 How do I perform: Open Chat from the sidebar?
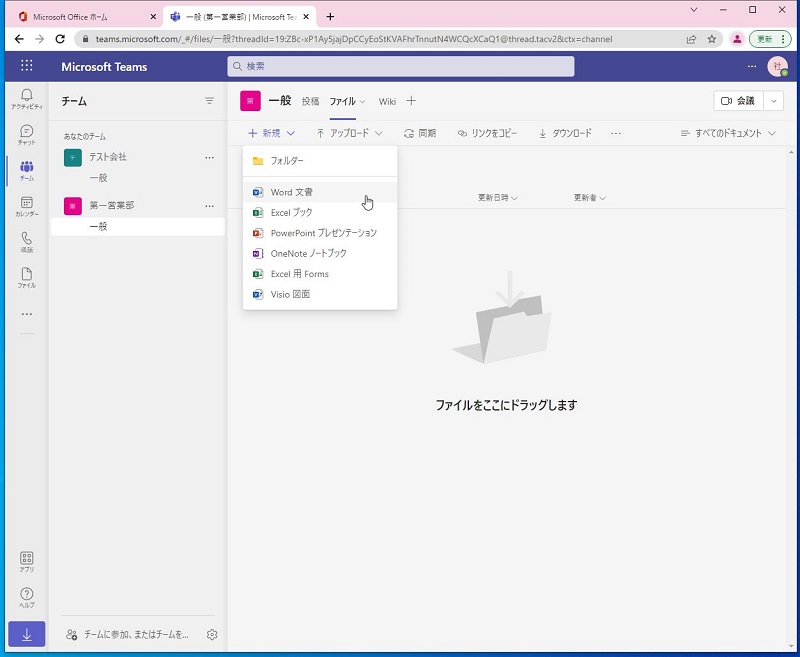click(27, 135)
